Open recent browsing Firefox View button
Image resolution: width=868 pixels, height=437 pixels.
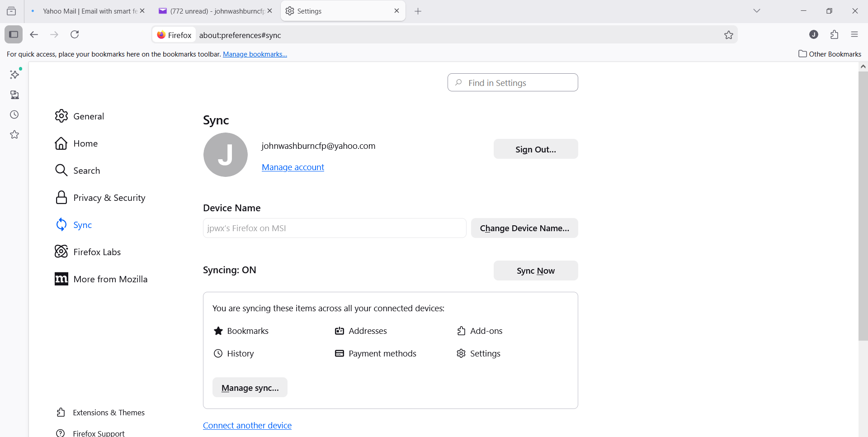tap(11, 11)
